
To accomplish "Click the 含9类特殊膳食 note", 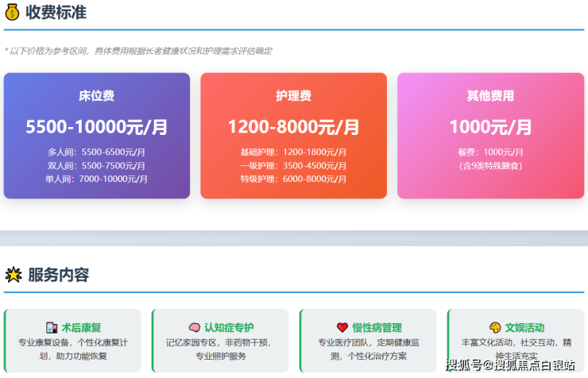I will [490, 165].
